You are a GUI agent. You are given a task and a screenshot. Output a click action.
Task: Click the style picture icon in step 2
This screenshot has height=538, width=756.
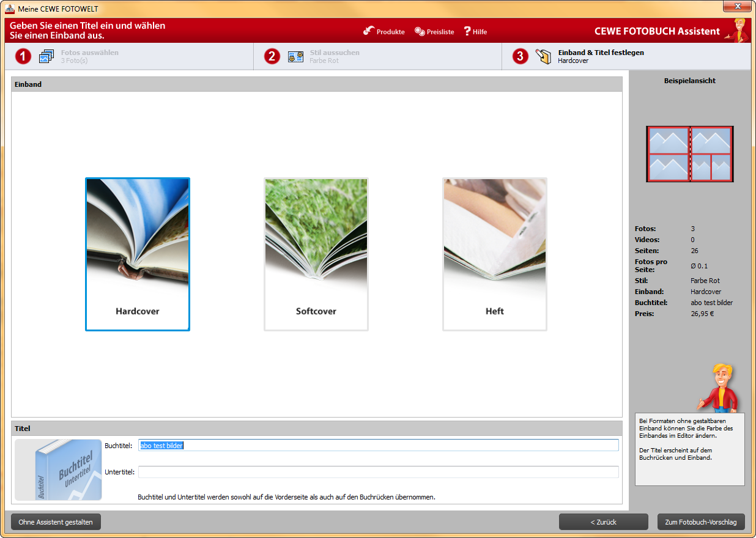pyautogui.click(x=295, y=57)
